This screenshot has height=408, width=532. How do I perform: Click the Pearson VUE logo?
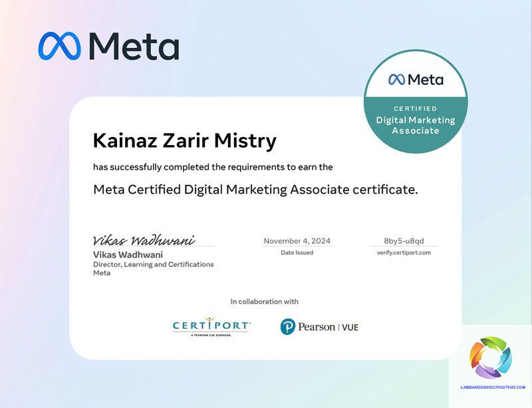click(319, 327)
